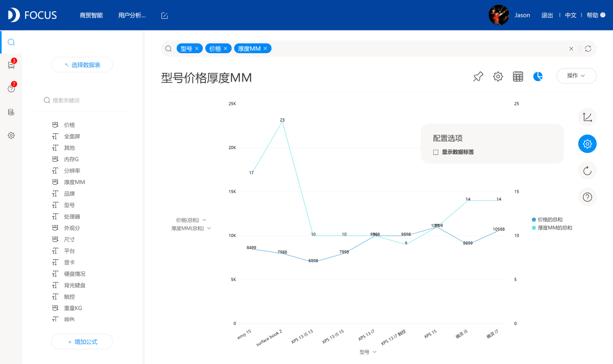Click the blue chart configuration gear button
This screenshot has width=613, height=364.
[x=587, y=144]
